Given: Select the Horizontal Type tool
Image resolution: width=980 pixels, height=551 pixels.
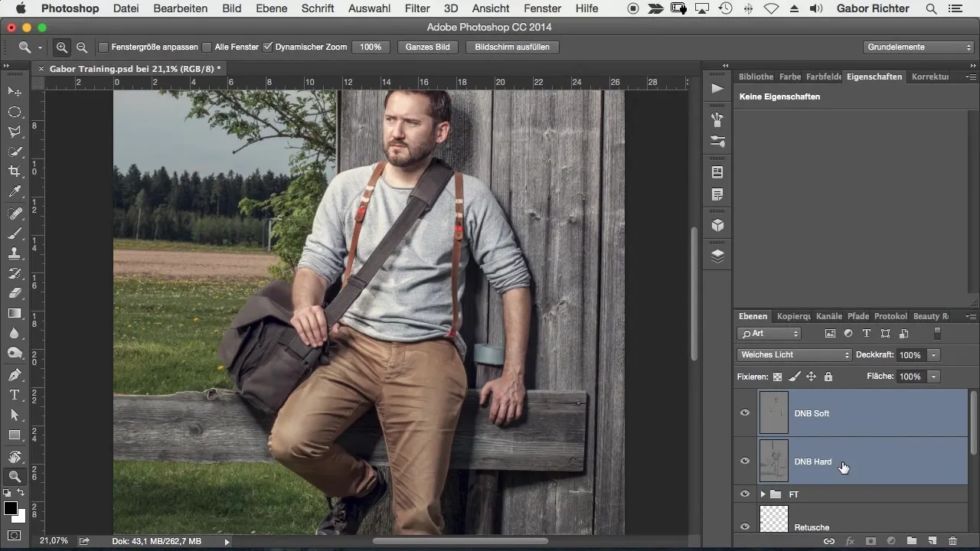Looking at the screenshot, I should coord(15,395).
